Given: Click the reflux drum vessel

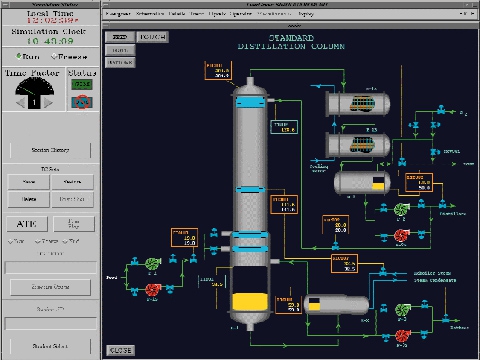Looking at the screenshot, I should click(362, 182).
